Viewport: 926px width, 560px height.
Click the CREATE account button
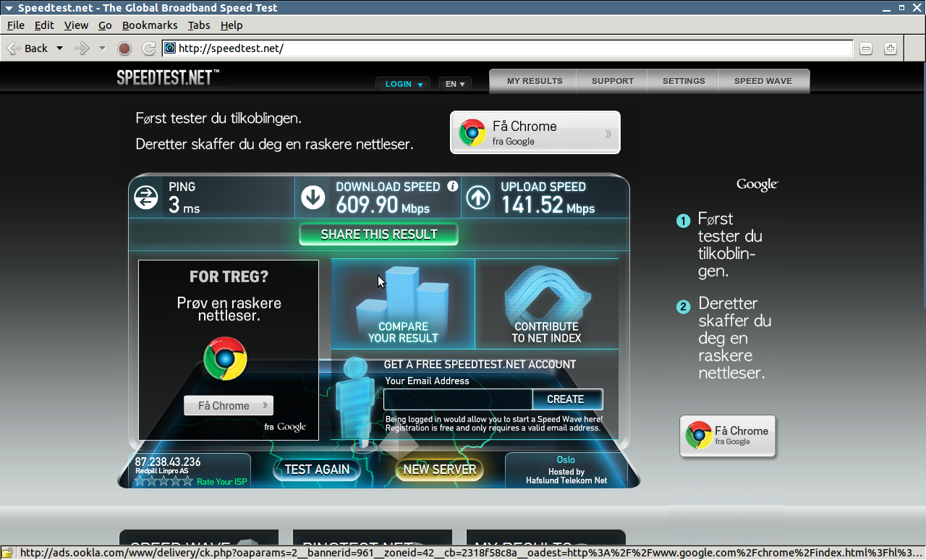566,399
